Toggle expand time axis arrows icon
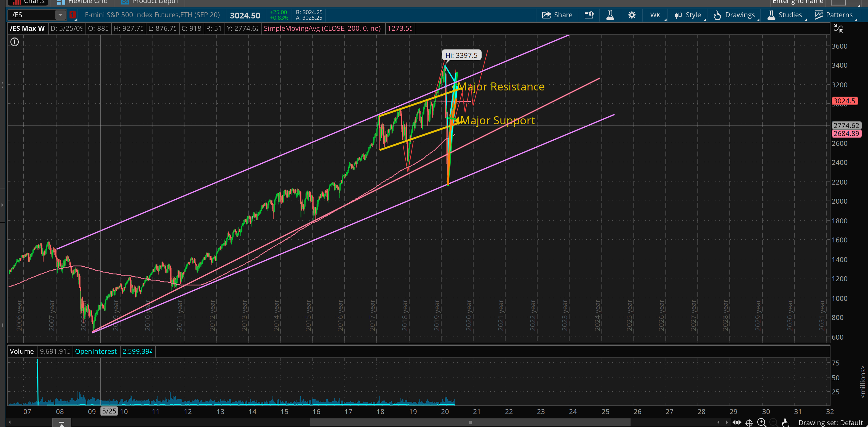868x427 pixels. coord(737,422)
